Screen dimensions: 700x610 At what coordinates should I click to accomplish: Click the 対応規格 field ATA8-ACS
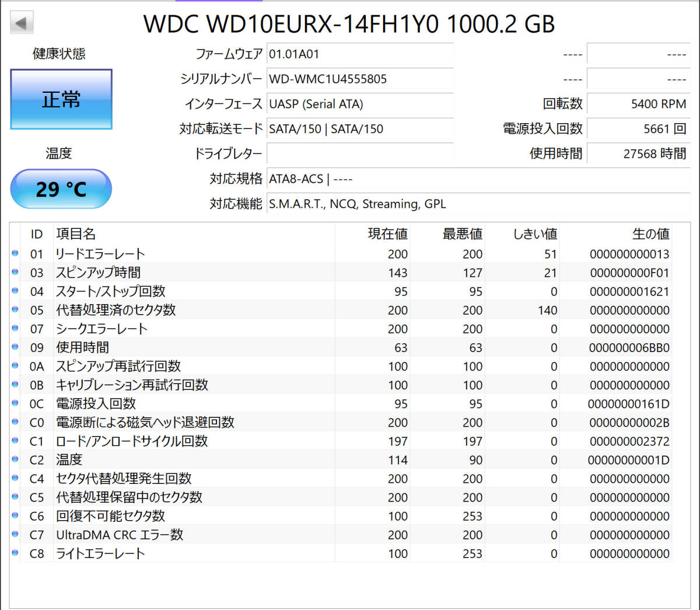pyautogui.click(x=478, y=179)
